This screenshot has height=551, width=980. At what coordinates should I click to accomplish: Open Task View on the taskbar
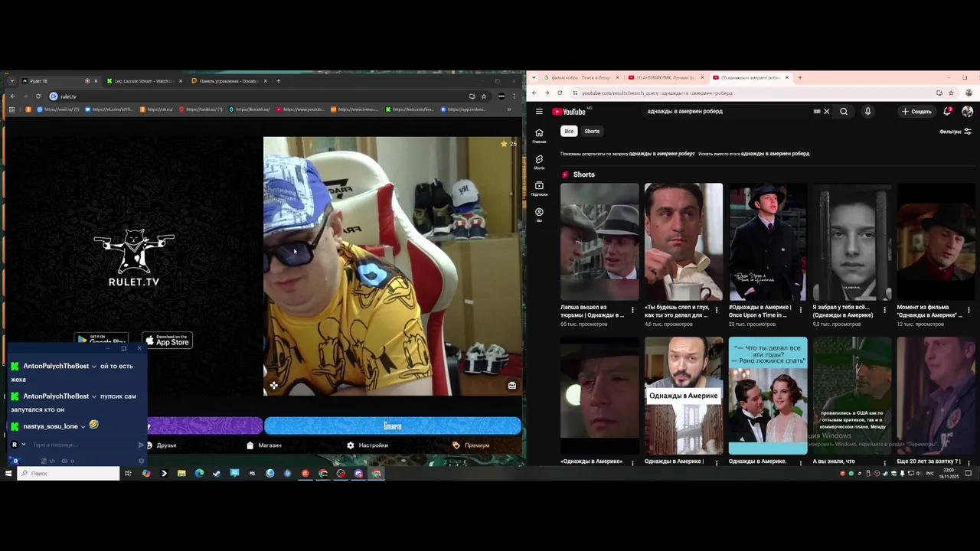[128, 474]
